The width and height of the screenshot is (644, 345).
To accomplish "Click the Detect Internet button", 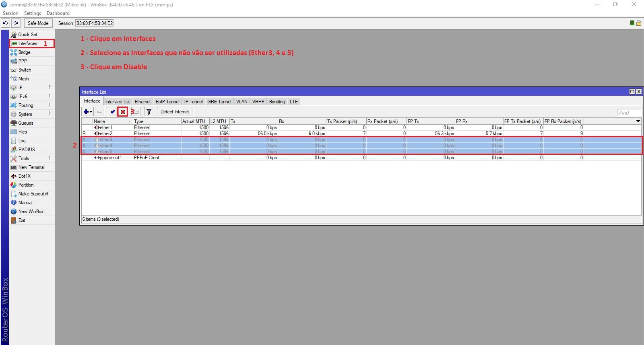I will [x=175, y=112].
